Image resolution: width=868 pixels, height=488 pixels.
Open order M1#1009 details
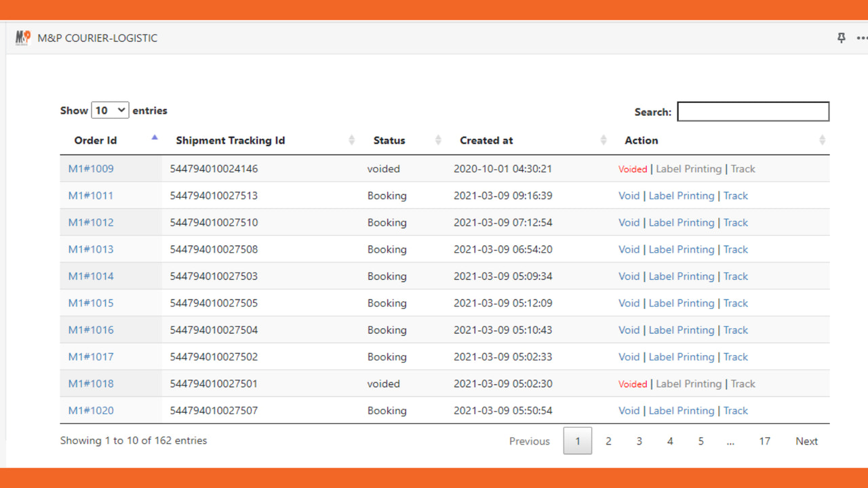click(91, 168)
